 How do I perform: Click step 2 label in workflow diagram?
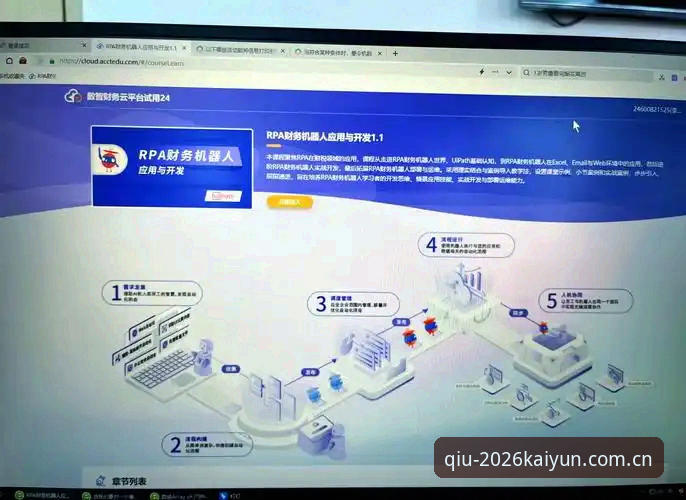pyautogui.click(x=207, y=444)
